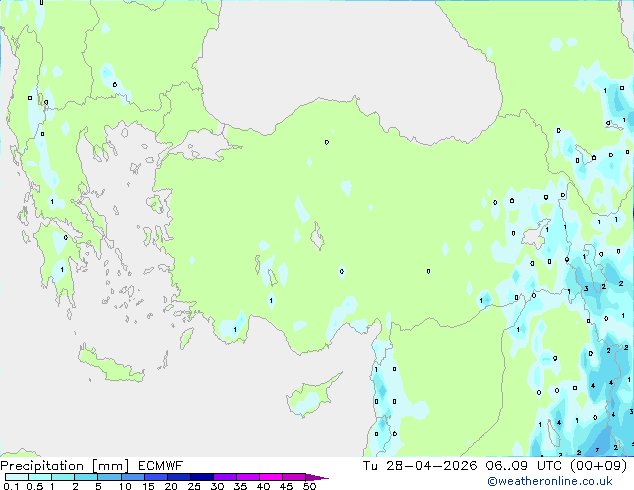
Task: Click the 15 mm legend color swatch
Action: point(155,477)
